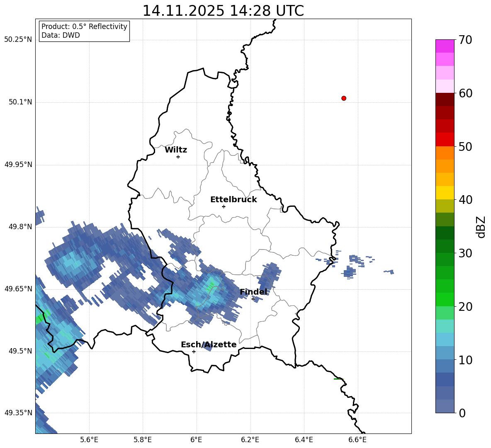The image size is (491, 448).
Task: Click the dBZ colorbar axis label
Action: point(481,227)
